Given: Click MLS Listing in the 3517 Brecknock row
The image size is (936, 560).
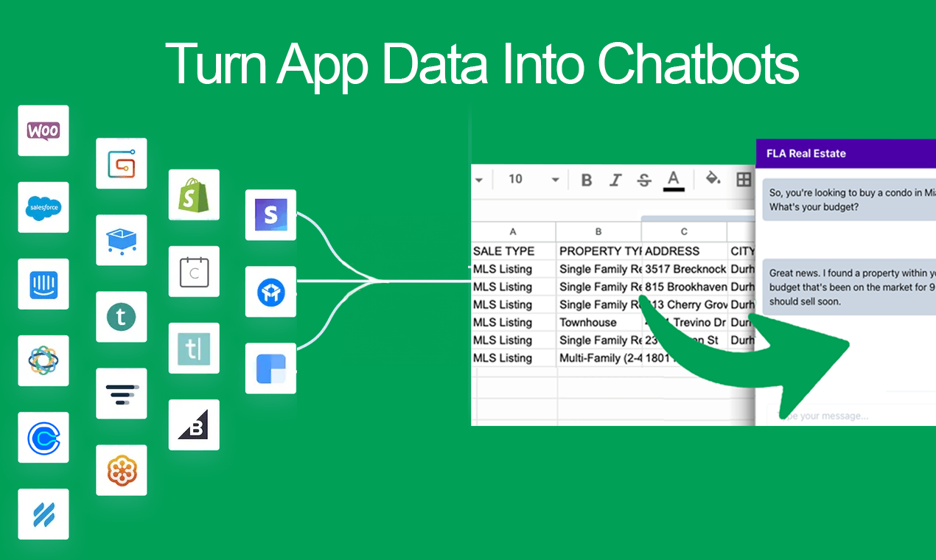Looking at the screenshot, I should point(514,269).
